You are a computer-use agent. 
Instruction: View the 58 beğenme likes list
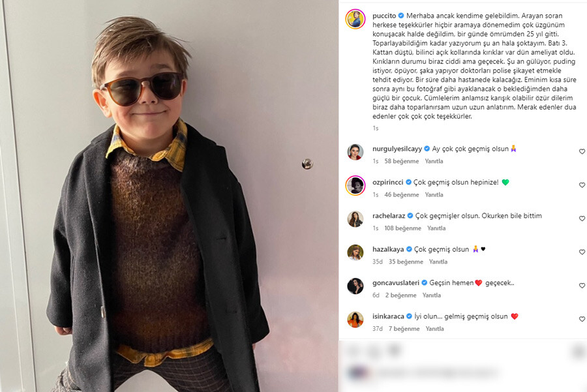point(400,161)
